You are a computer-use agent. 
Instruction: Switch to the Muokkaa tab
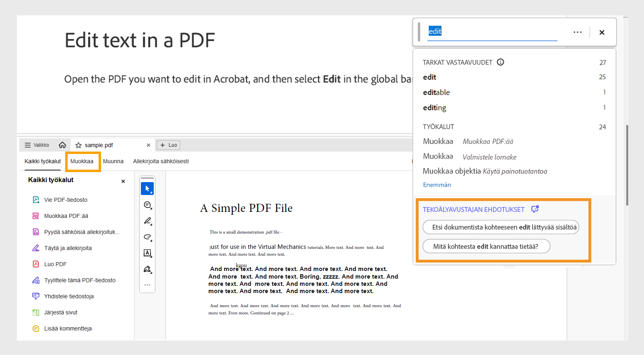(82, 161)
